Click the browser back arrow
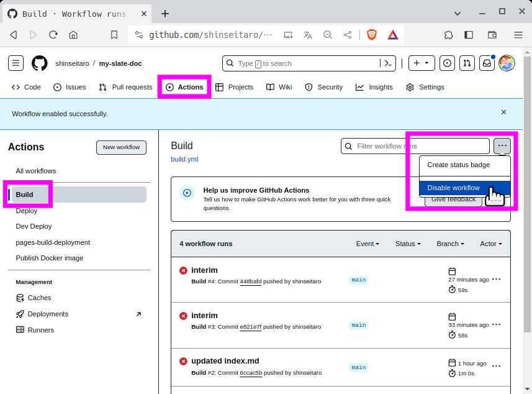 click(x=14, y=35)
